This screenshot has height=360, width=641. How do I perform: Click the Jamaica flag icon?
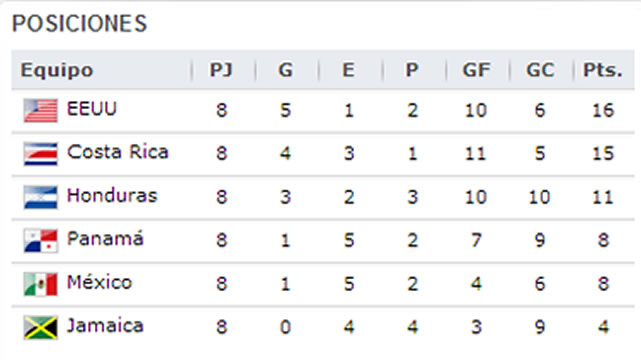tap(40, 327)
